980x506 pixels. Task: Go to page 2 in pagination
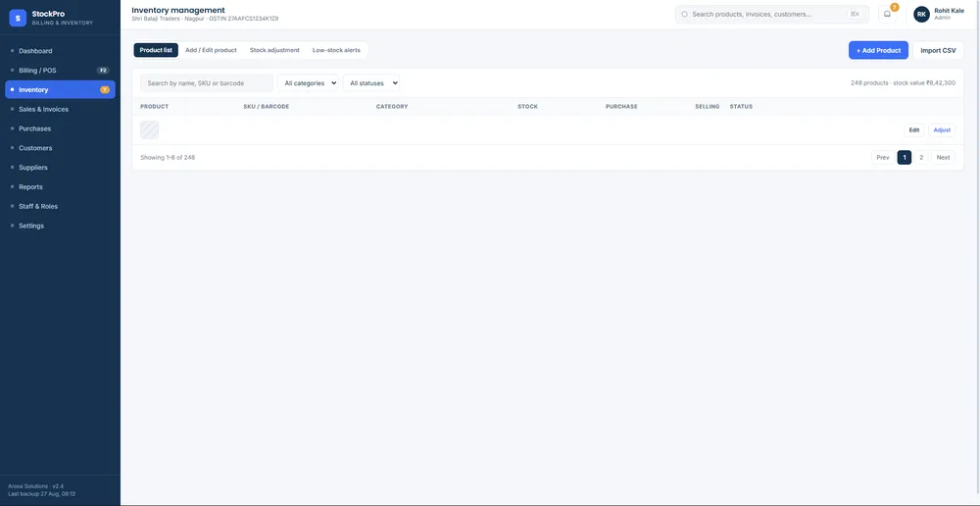click(x=921, y=158)
